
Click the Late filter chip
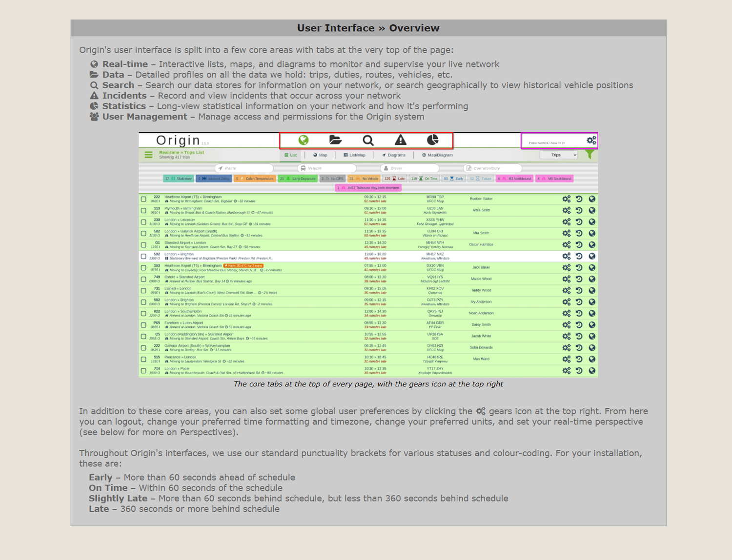395,179
